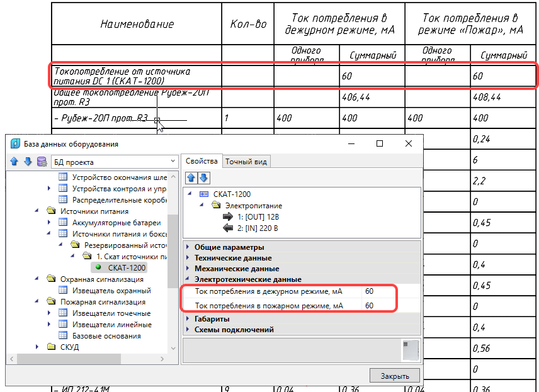
Task: Click the up arrow icon beside БД проекта
Action: 14,161
